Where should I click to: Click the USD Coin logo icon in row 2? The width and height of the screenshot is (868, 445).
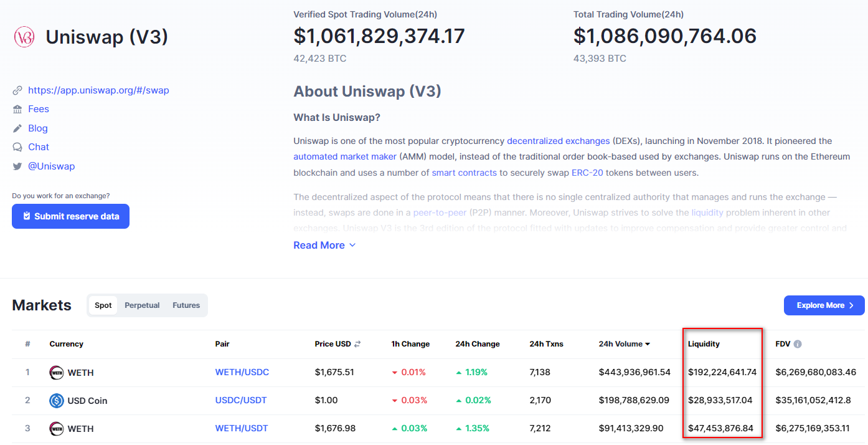[x=57, y=401]
